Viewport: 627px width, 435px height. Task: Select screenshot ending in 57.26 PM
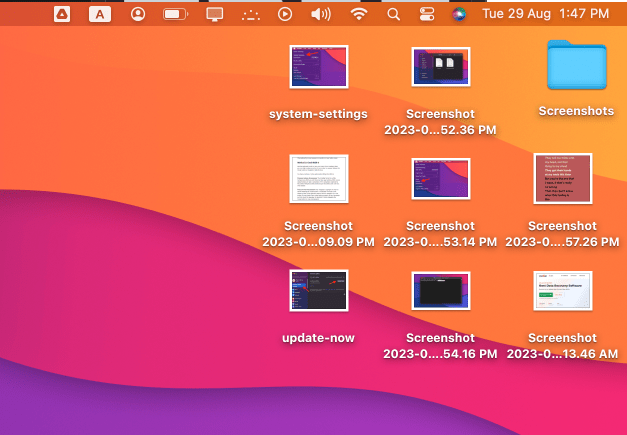(562, 179)
